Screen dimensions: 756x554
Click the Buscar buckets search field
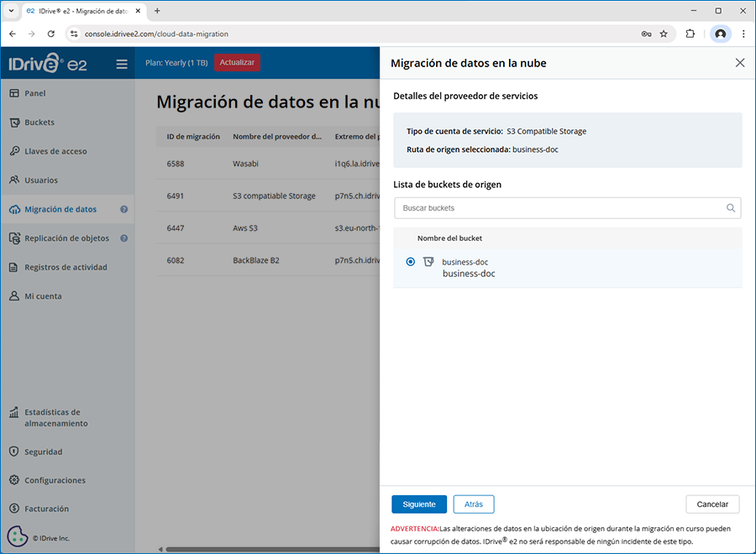click(x=559, y=208)
